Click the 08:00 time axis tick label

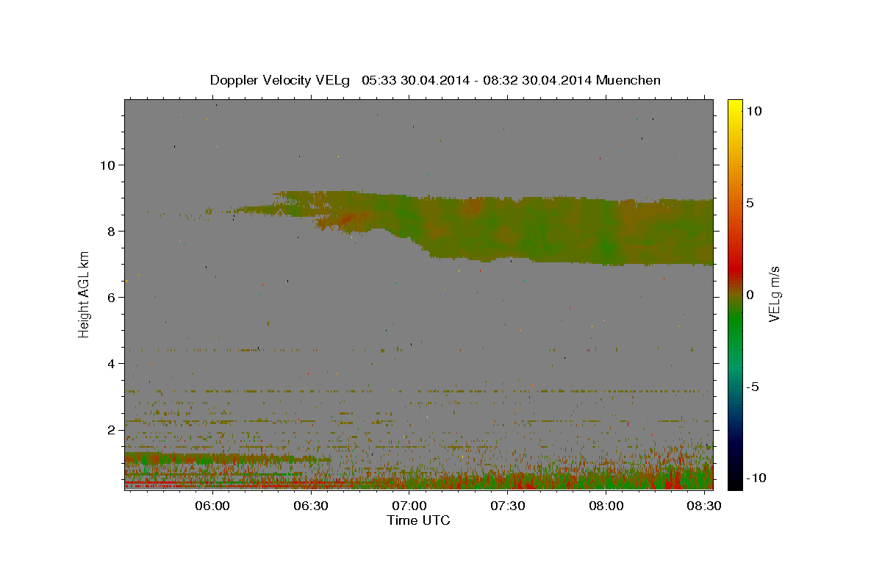tap(606, 506)
